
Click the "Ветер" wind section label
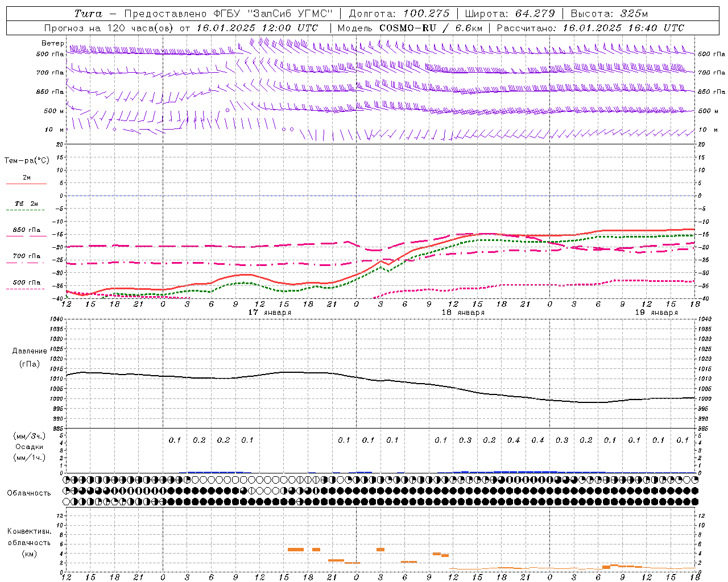coord(52,43)
